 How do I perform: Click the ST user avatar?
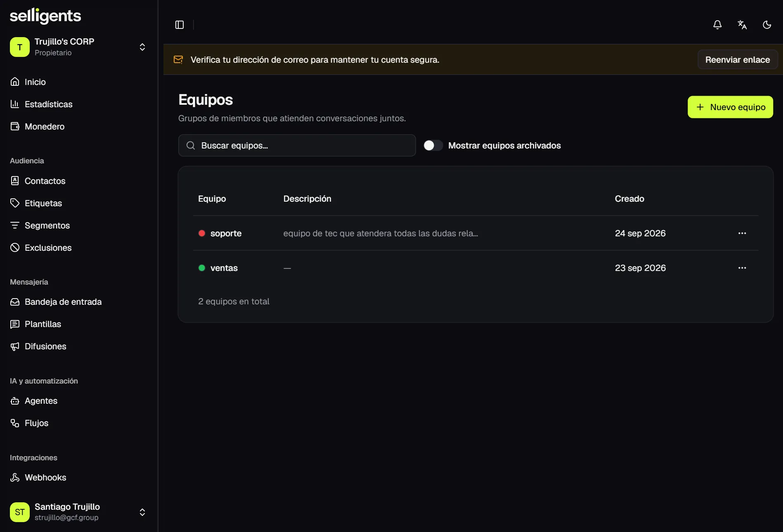tap(20, 512)
